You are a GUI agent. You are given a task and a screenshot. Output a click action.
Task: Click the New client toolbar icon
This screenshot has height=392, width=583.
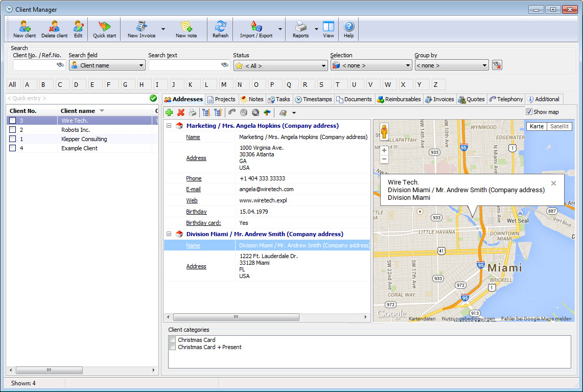25,29
